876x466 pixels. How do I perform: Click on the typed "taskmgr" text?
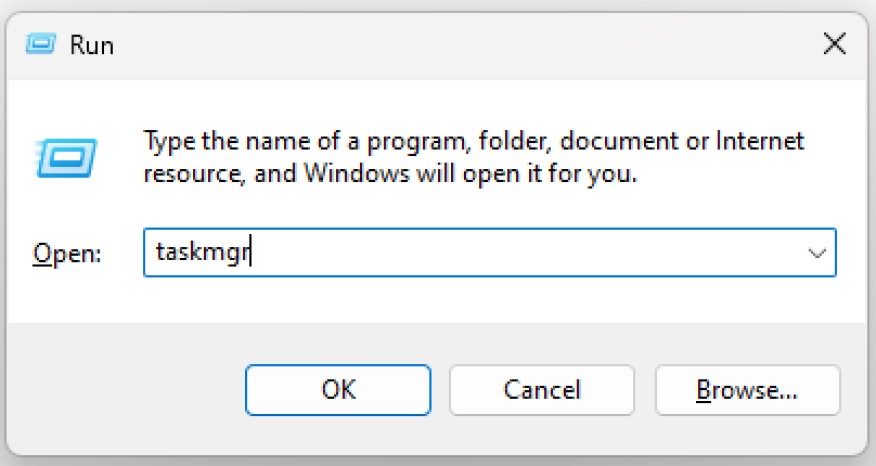202,254
